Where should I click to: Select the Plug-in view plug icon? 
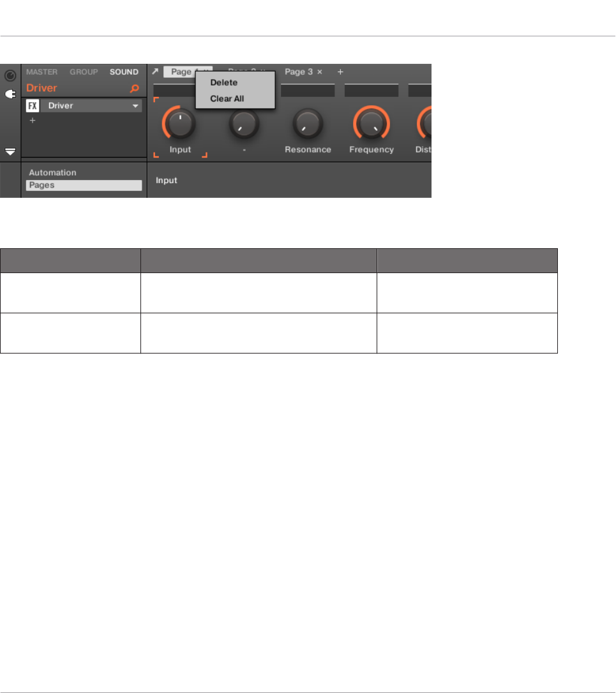[10, 94]
